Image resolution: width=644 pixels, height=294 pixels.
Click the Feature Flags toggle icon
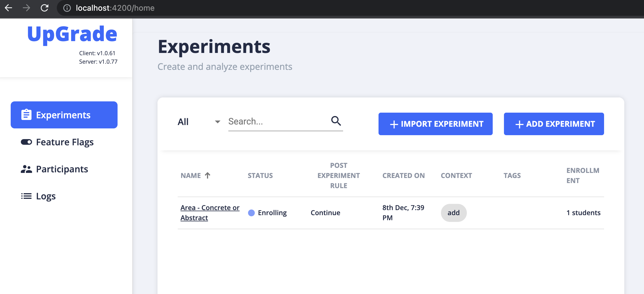point(26,142)
